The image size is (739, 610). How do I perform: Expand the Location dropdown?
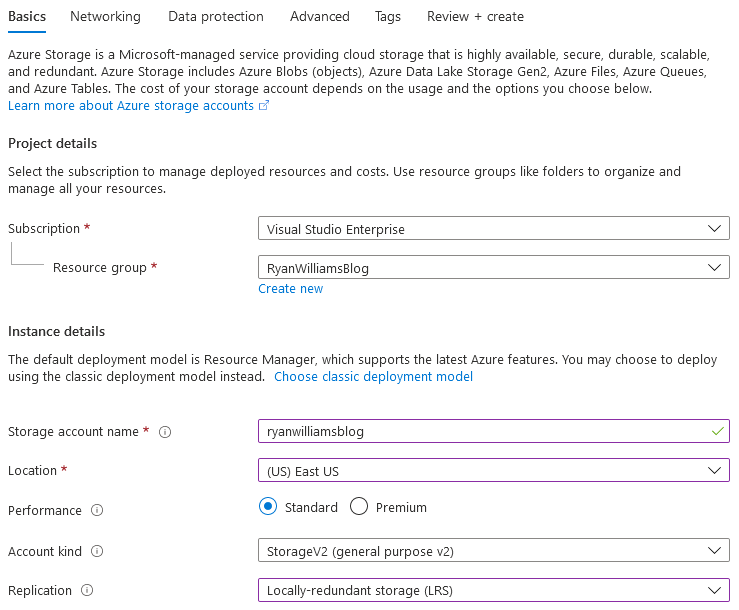click(x=493, y=470)
